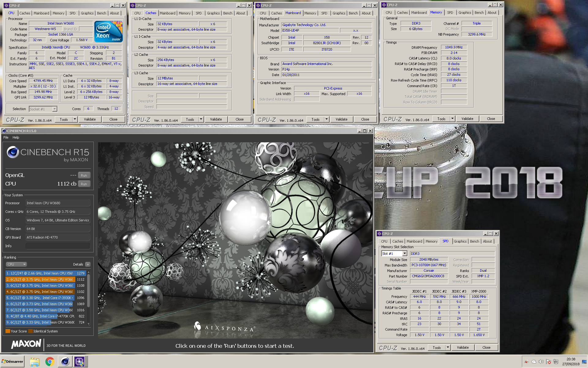Click the Core Speed value 4799.45 MHz

coord(43,81)
